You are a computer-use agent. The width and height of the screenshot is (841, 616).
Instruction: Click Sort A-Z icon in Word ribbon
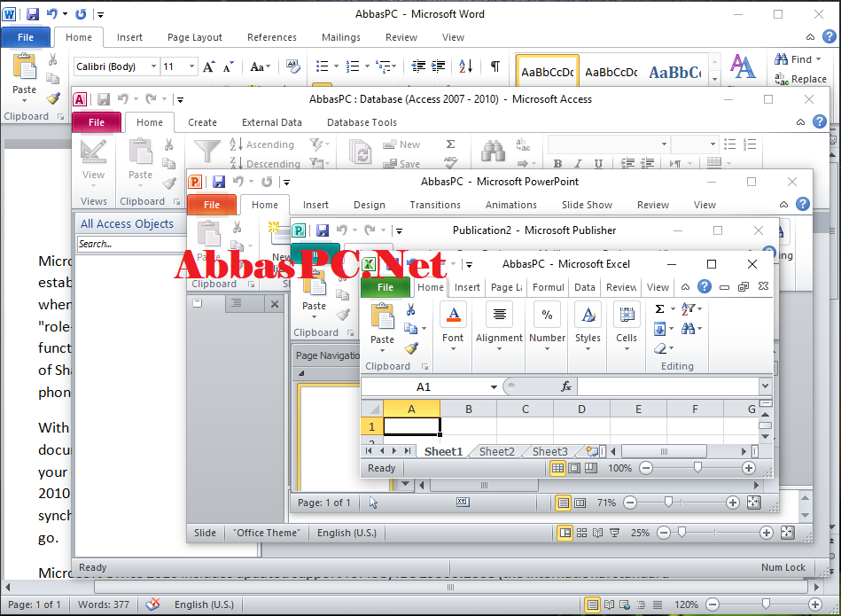pos(465,66)
